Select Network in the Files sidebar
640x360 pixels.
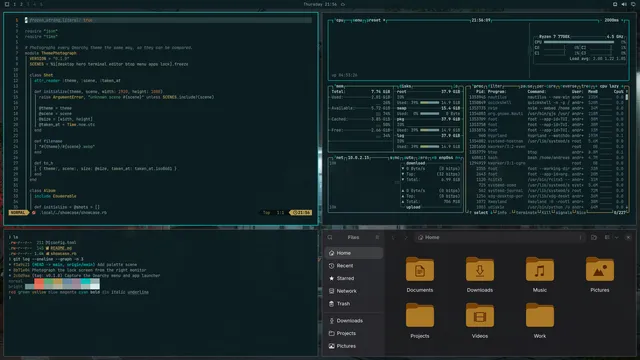pos(354,291)
